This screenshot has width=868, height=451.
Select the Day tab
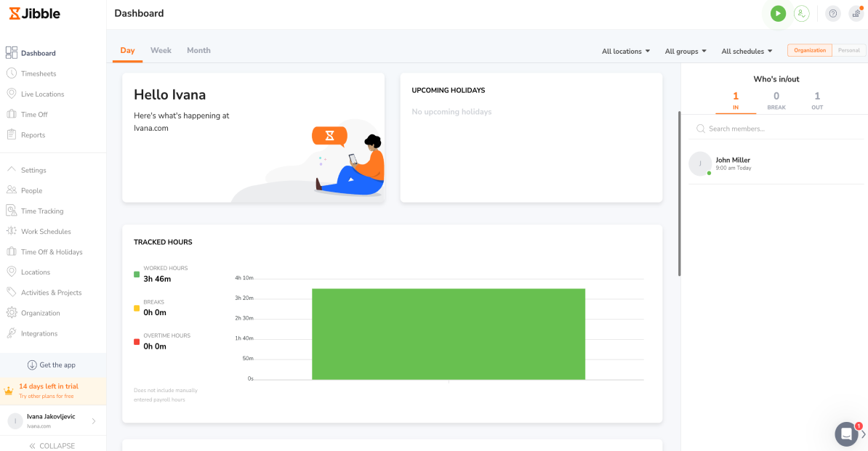point(127,50)
